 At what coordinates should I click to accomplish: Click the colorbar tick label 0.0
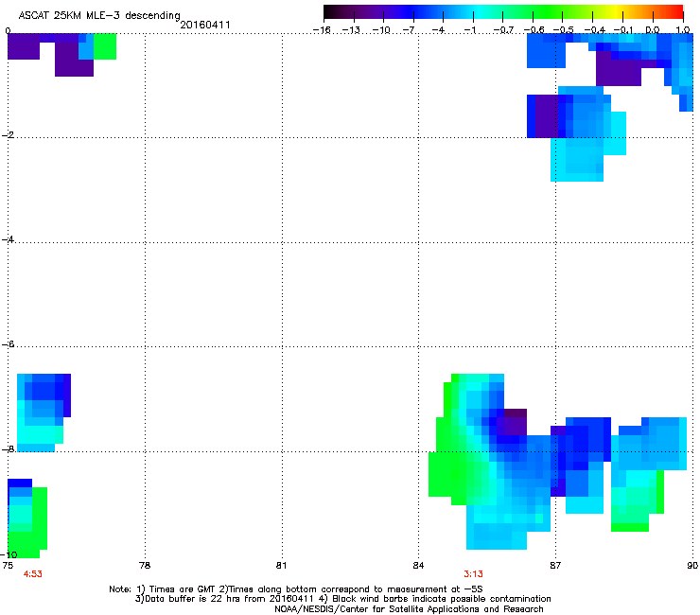coord(653,30)
